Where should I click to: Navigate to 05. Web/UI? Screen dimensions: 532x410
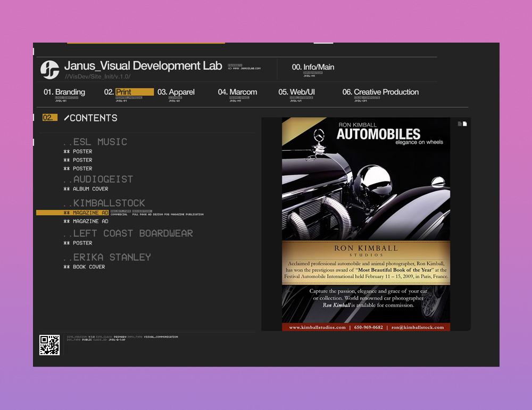click(x=296, y=92)
